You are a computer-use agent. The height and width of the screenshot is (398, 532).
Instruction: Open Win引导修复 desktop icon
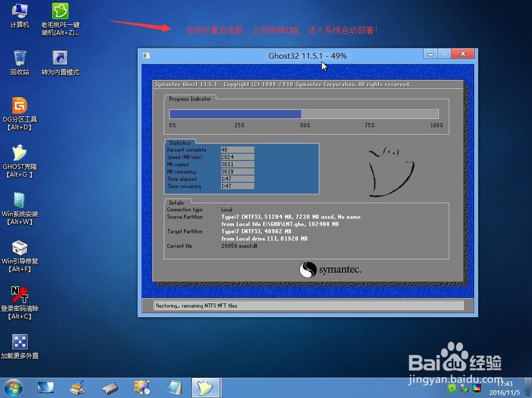pyautogui.click(x=20, y=256)
